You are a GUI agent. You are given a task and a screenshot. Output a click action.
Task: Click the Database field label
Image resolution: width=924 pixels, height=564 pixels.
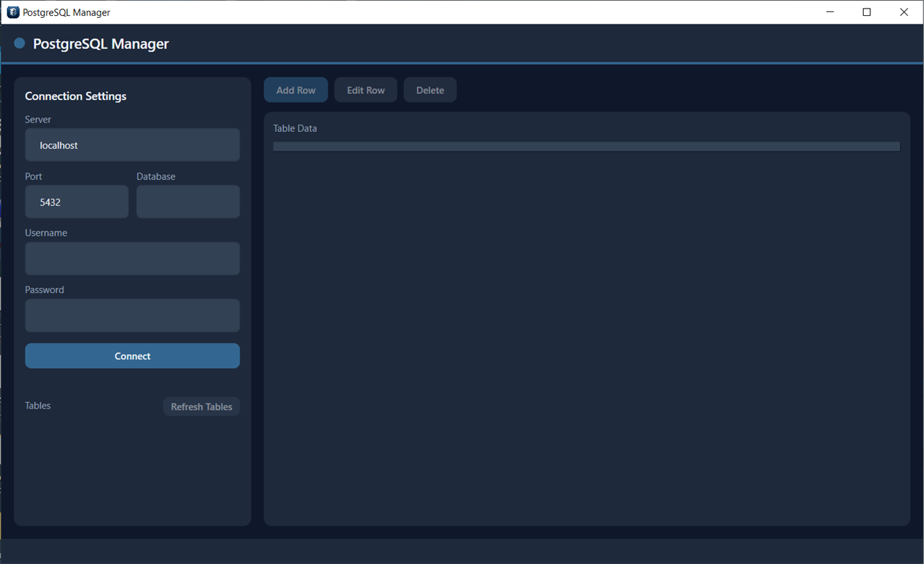(x=156, y=176)
